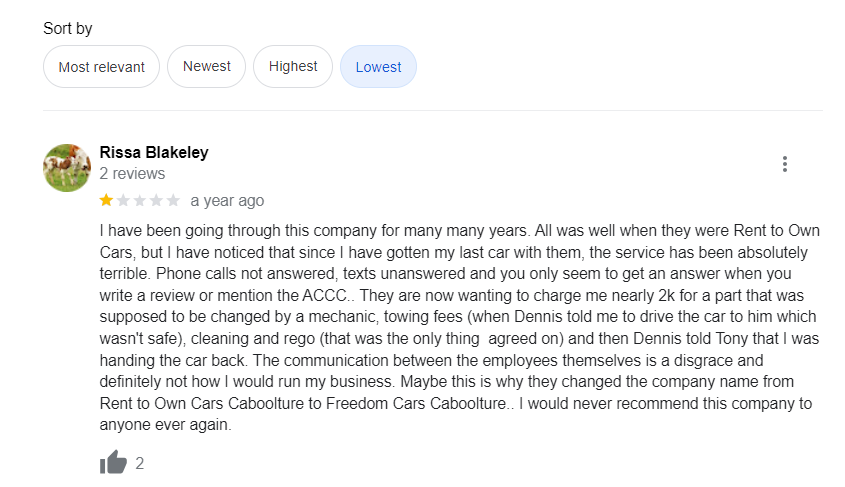Sort reviews by Highest rating

293,67
